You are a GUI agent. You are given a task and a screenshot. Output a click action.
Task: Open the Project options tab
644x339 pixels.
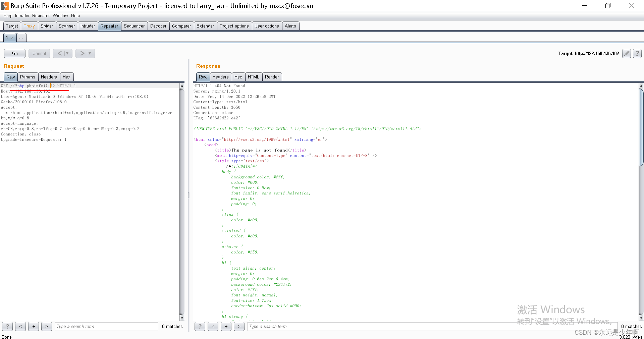pyautogui.click(x=234, y=26)
